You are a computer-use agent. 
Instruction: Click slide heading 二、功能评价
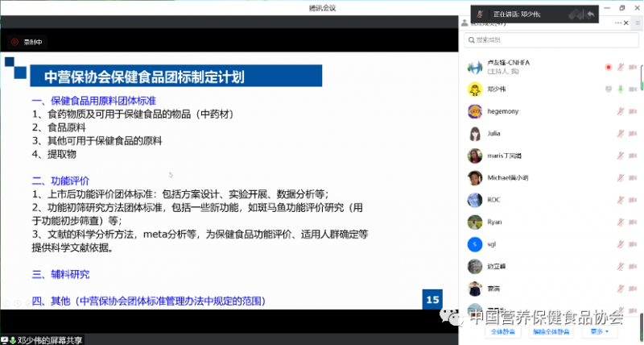pos(60,181)
